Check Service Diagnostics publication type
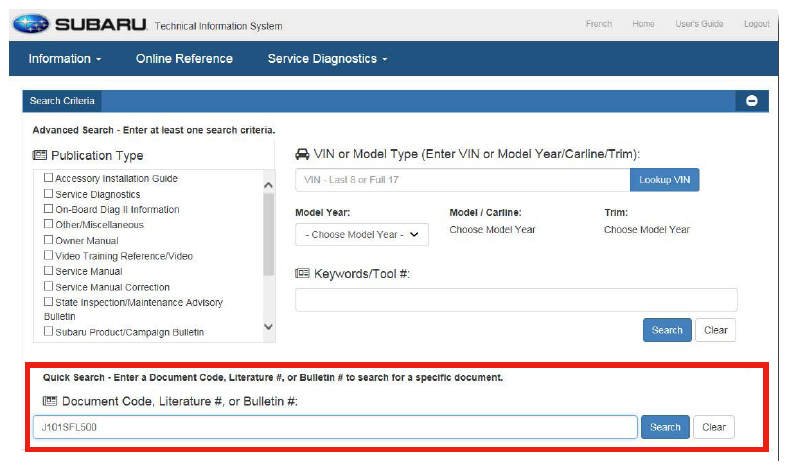 (48, 194)
